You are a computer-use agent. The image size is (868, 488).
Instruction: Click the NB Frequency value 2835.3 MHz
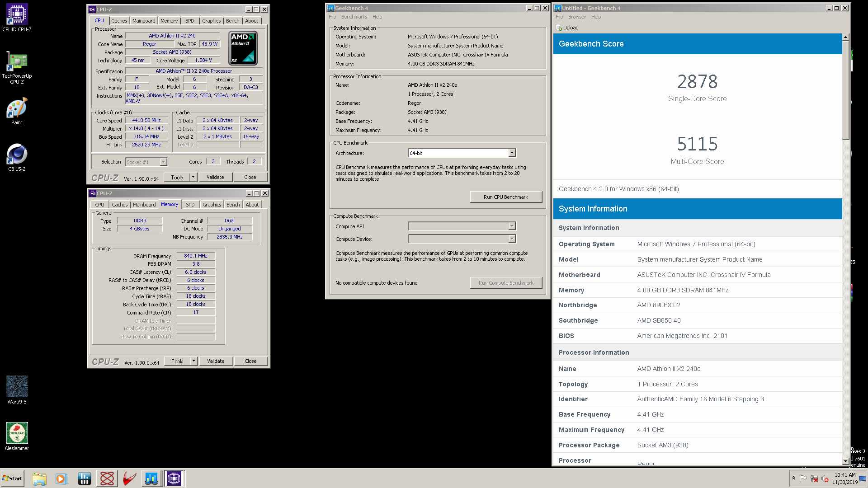pos(230,237)
